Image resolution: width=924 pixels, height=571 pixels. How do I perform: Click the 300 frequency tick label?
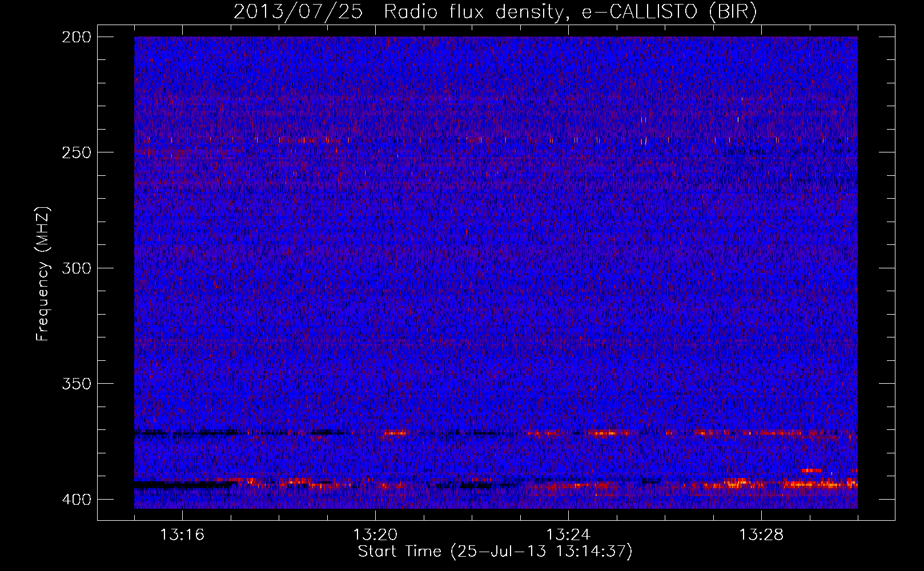[x=76, y=268]
